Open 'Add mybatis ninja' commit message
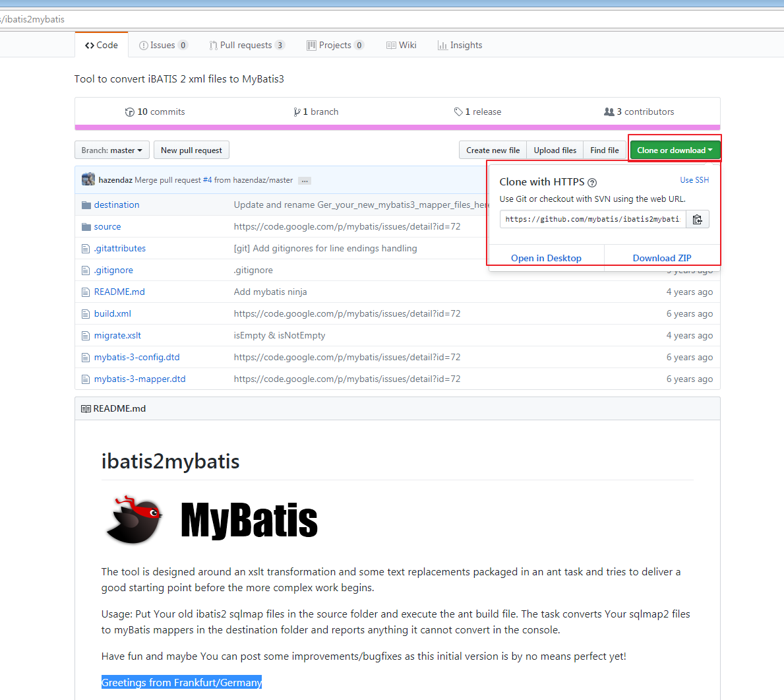The width and height of the screenshot is (784, 700). pos(270,292)
